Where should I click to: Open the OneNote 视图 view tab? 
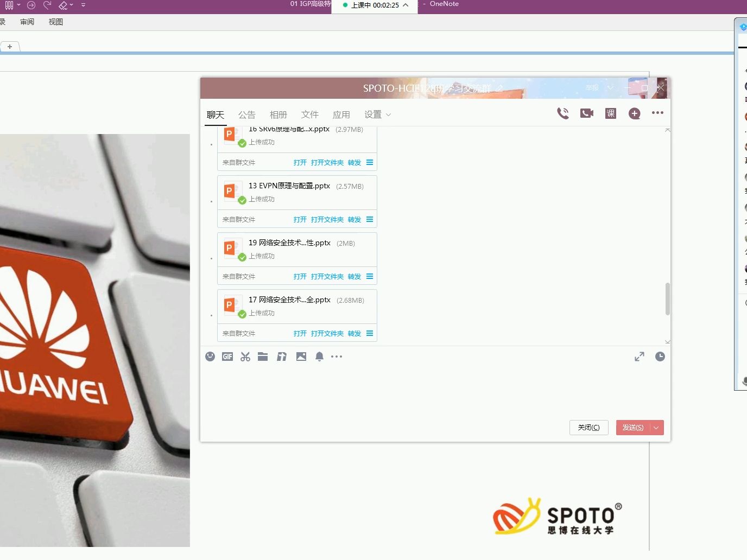[56, 22]
